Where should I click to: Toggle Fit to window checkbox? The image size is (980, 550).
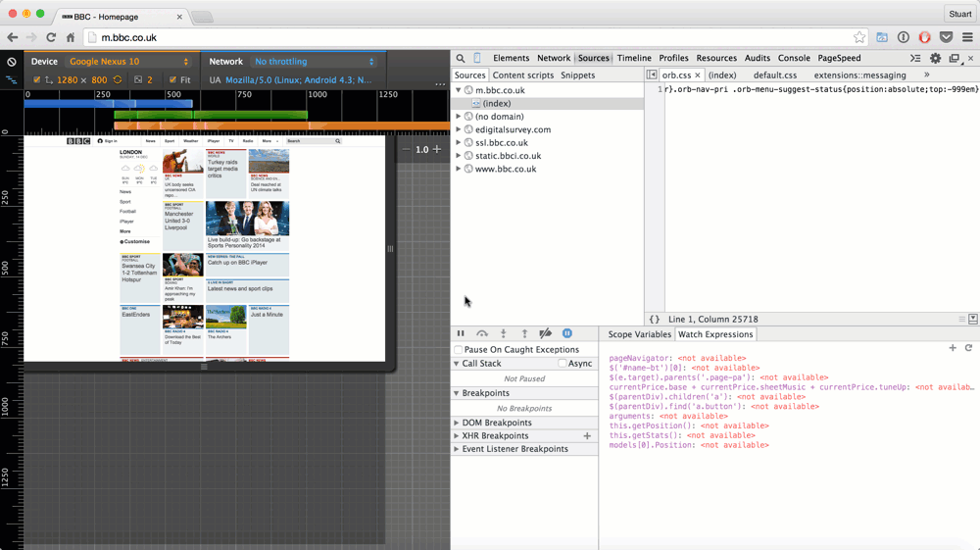pos(173,79)
